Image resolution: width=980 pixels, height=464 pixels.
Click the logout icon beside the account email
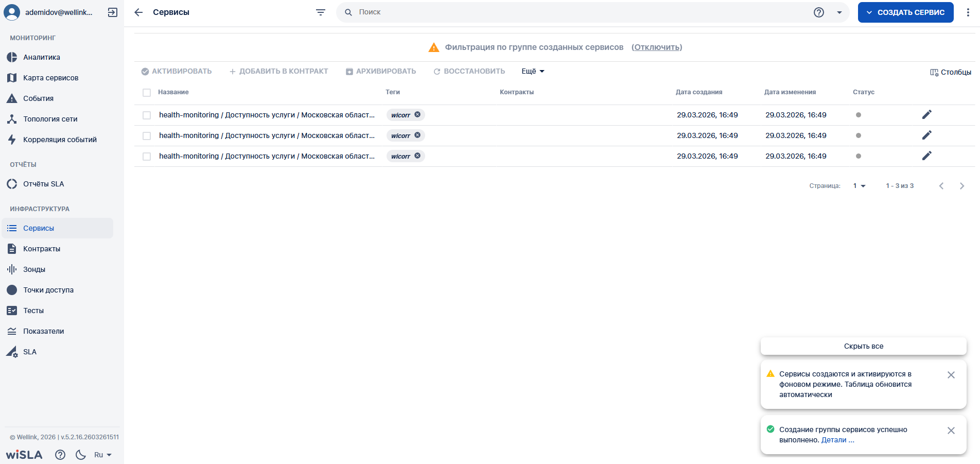113,12
